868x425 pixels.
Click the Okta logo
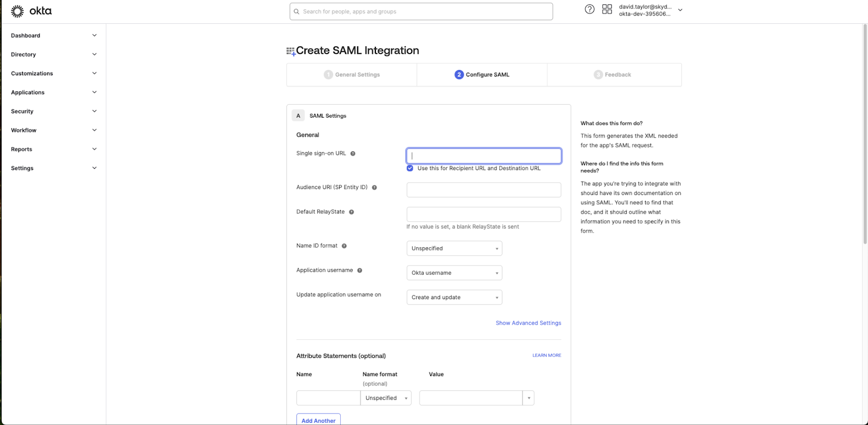click(x=31, y=11)
